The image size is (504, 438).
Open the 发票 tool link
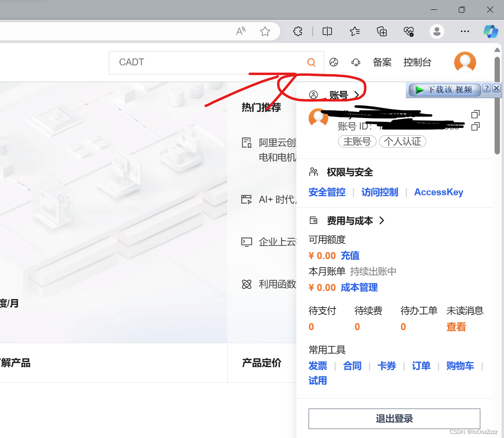pos(318,366)
